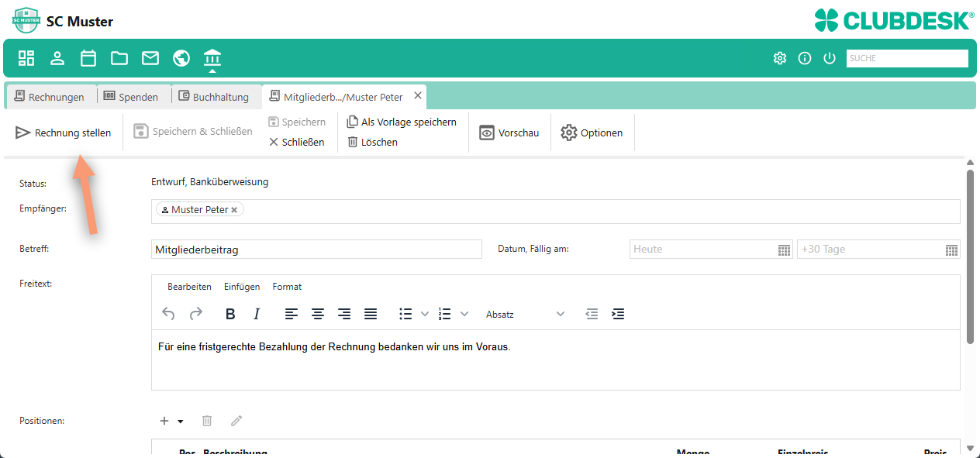Viewport: 980px width, 458px height.
Task: Open the due date calendar picker
Action: click(952, 250)
